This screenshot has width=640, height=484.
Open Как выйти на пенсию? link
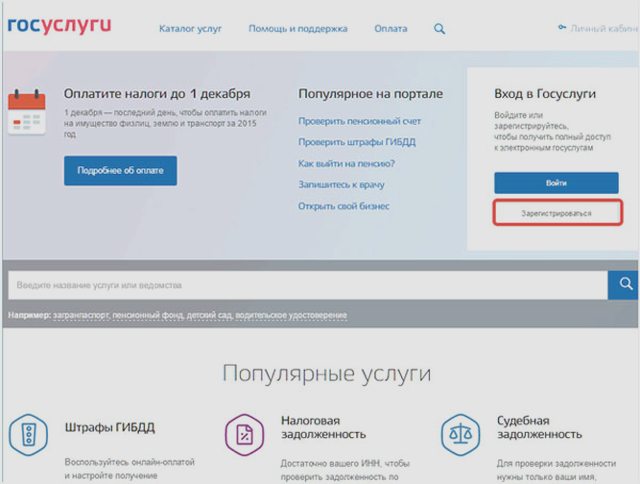point(346,164)
